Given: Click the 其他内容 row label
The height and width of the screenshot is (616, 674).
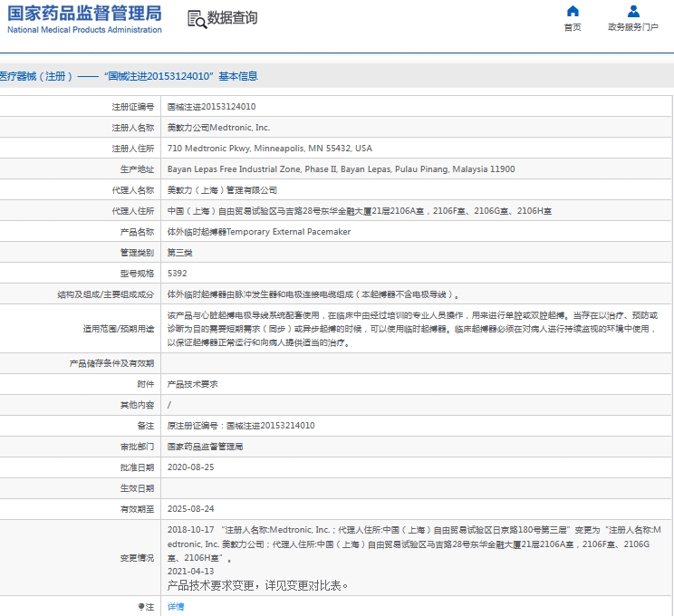Looking at the screenshot, I should (137, 405).
